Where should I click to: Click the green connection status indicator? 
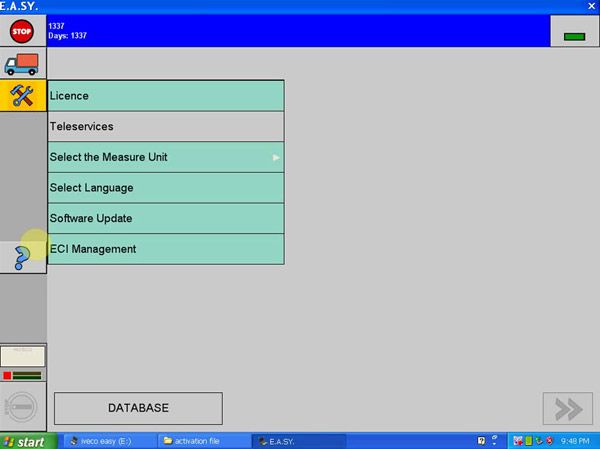click(574, 36)
